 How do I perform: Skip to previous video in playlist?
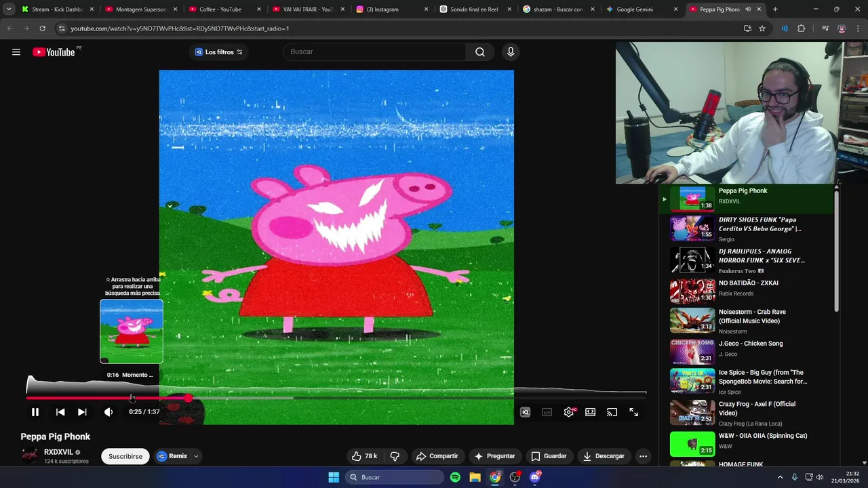click(x=60, y=412)
